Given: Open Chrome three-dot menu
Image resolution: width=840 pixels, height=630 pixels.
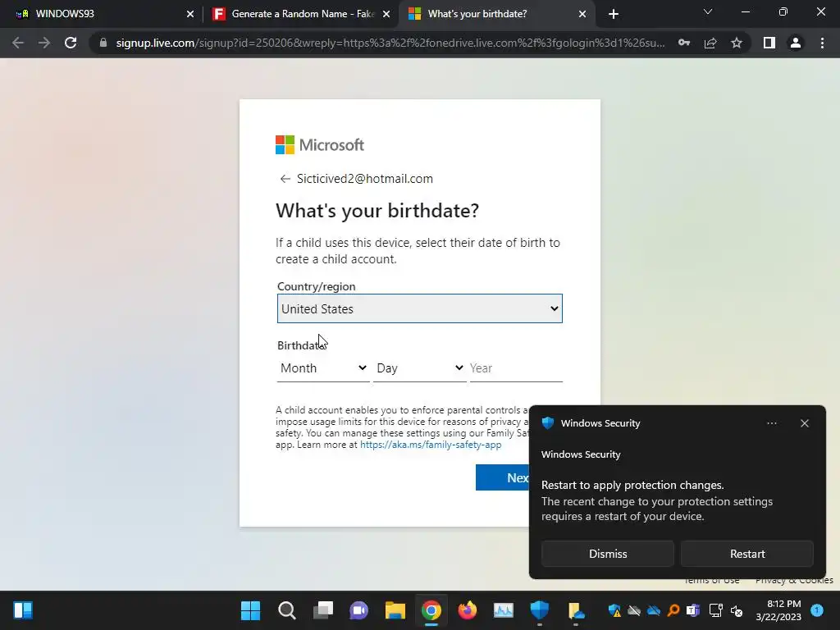Looking at the screenshot, I should 822,43.
